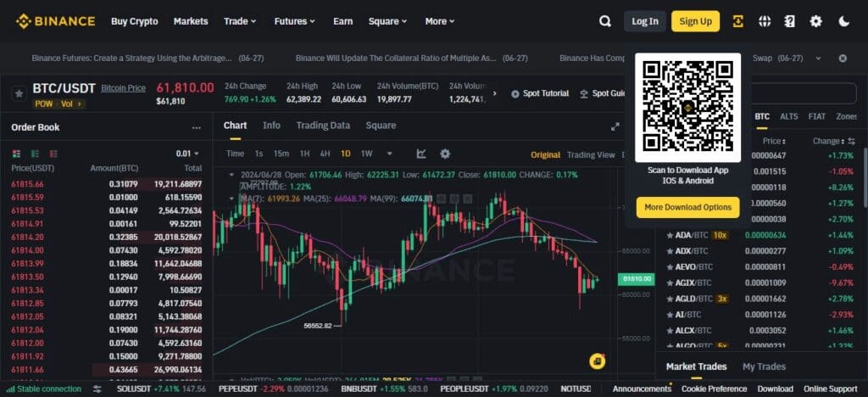Open Cookie Preference in the footer

714,389
